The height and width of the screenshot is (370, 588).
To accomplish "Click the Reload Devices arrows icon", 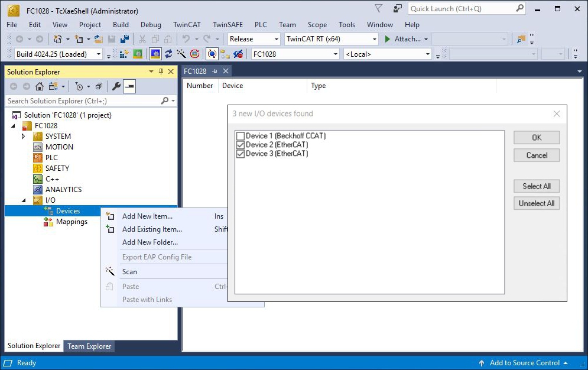I will click(x=168, y=54).
